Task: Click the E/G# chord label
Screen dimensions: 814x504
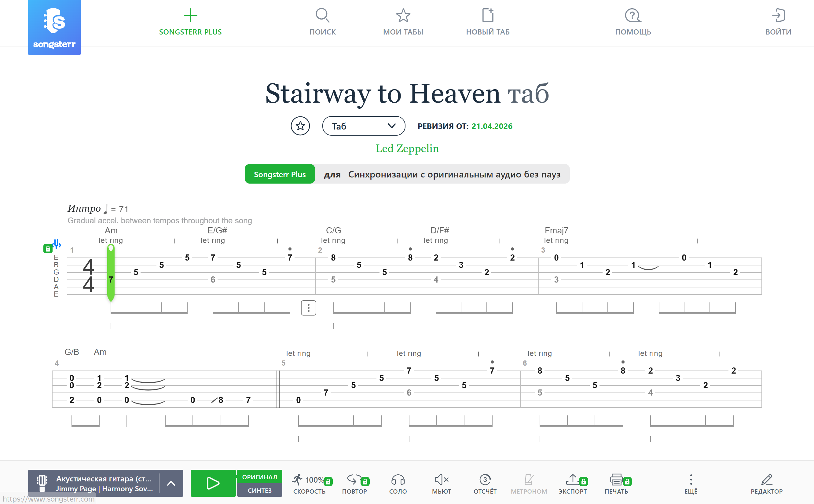Action: click(x=217, y=230)
